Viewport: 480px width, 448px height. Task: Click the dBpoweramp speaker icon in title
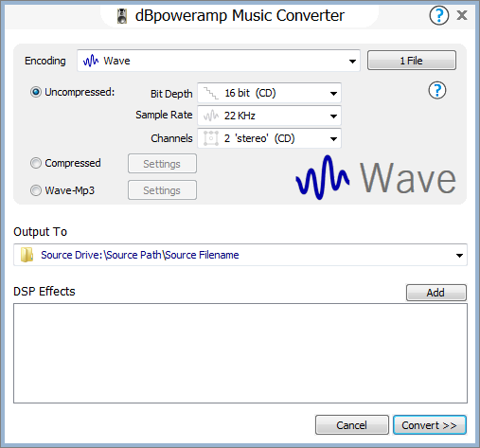122,16
